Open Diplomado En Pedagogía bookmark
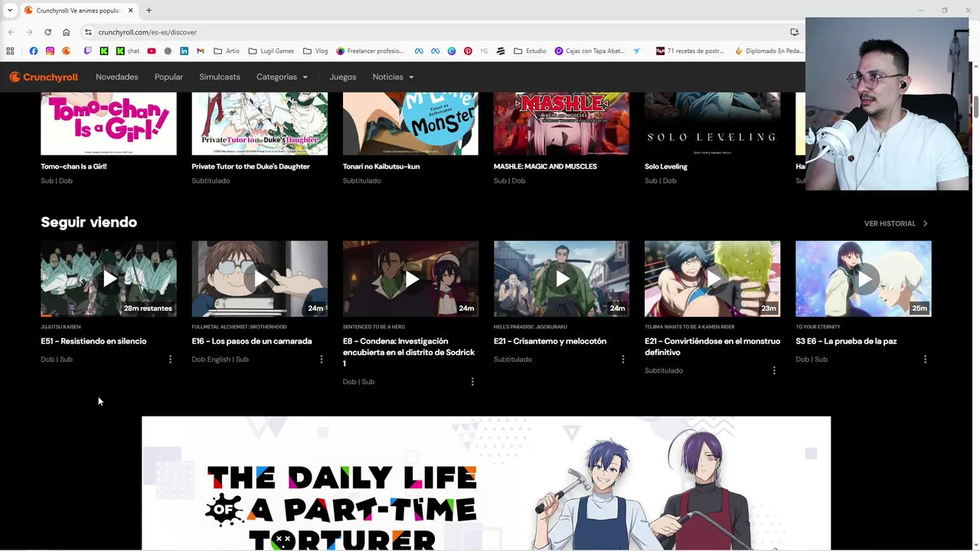This screenshot has width=980, height=551. (769, 51)
